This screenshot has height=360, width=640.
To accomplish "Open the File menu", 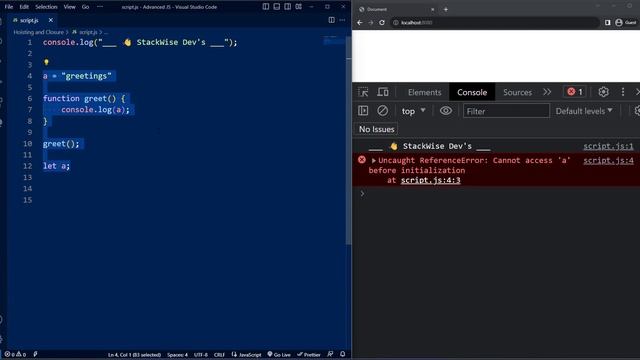I will (x=9, y=7).
